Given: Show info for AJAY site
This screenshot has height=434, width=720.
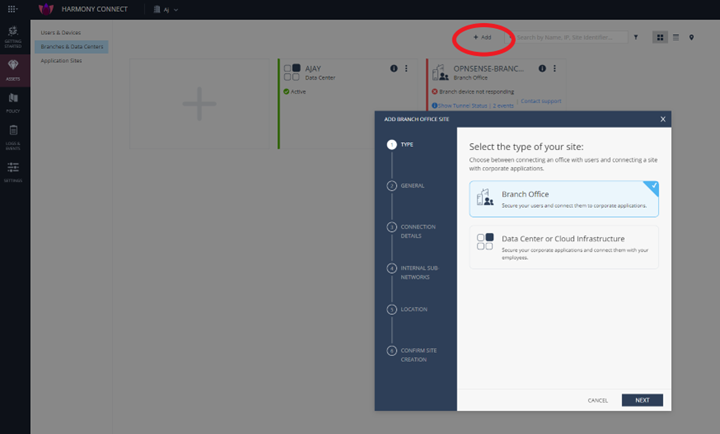Looking at the screenshot, I should coord(394,68).
